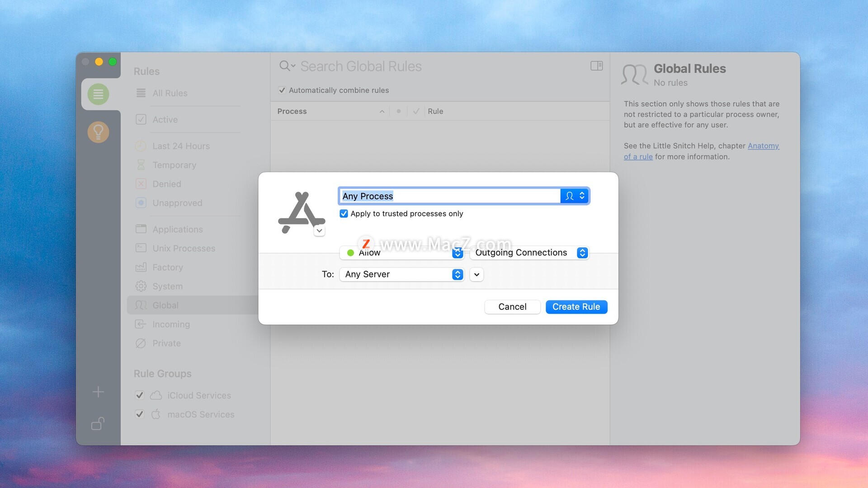Screen dimensions: 868x488
Task: Select Incoming in the Rules sidebar
Action: [171, 324]
